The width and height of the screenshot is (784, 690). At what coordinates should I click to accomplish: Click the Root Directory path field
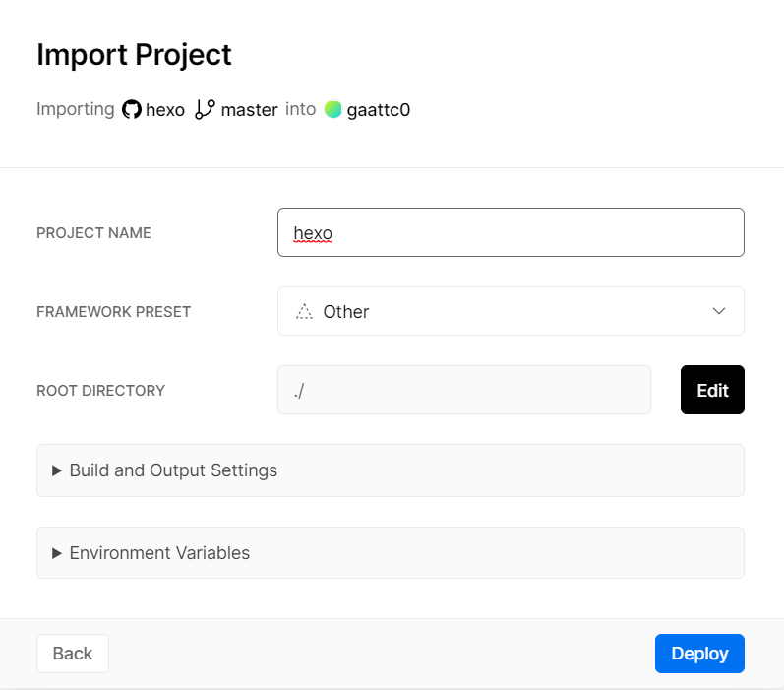coord(463,390)
